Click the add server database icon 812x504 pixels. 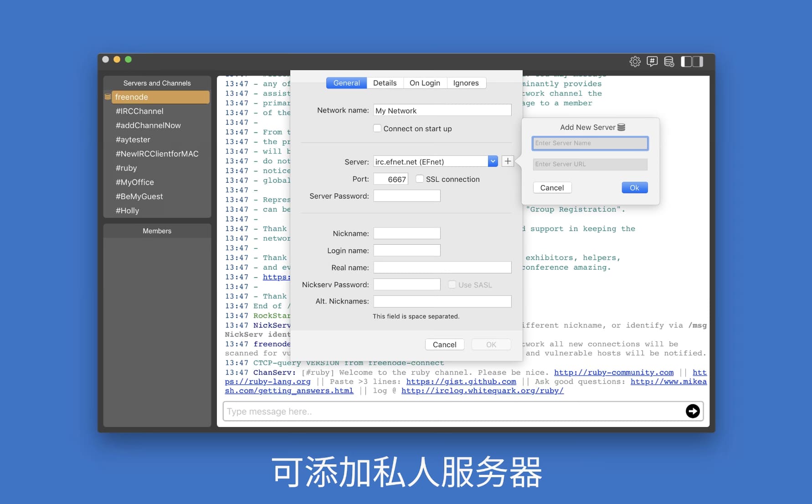click(669, 62)
